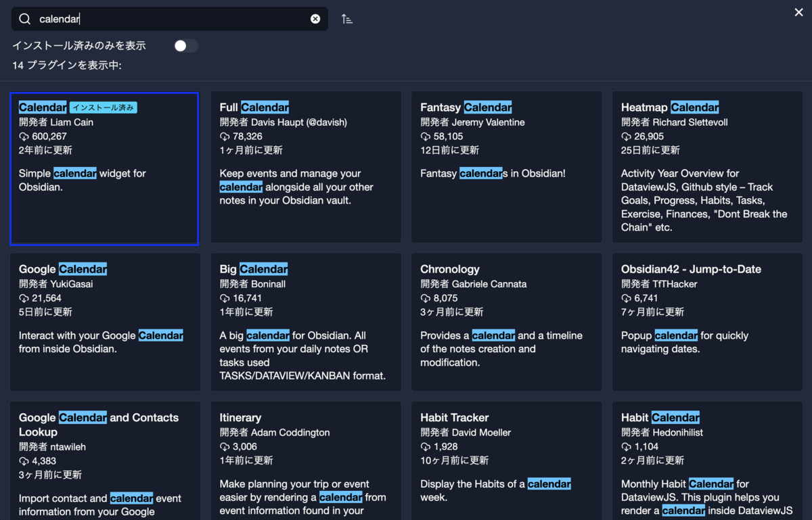Select the Itinerary plugin title
This screenshot has height=520, width=812.
(x=240, y=418)
